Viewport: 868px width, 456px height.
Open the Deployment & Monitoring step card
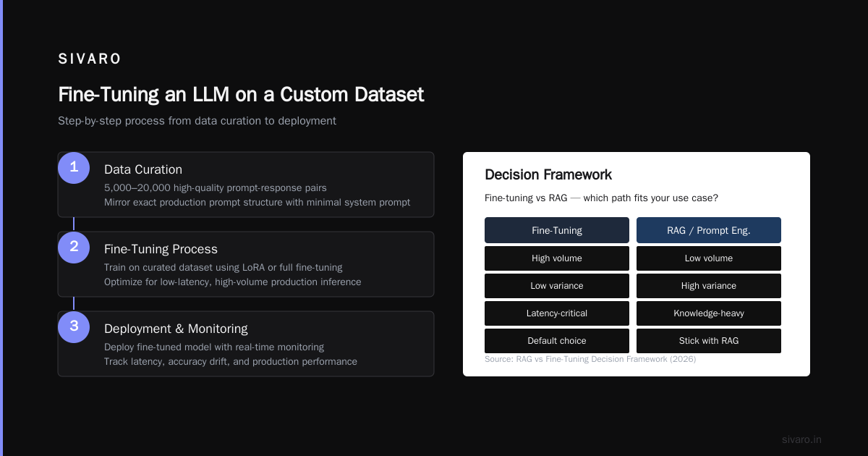[x=246, y=344]
